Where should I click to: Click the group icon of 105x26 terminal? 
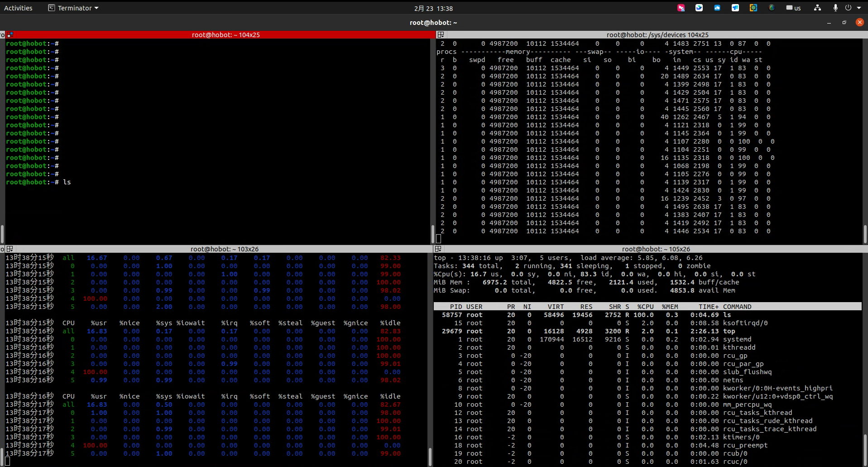point(438,249)
